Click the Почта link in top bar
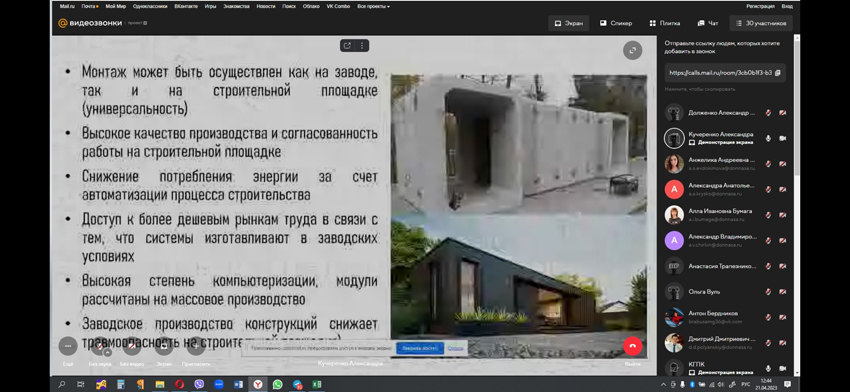This screenshot has height=392, width=850. [x=90, y=7]
